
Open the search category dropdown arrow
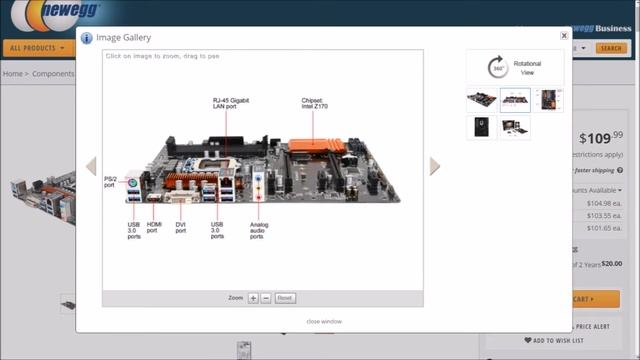point(583,48)
